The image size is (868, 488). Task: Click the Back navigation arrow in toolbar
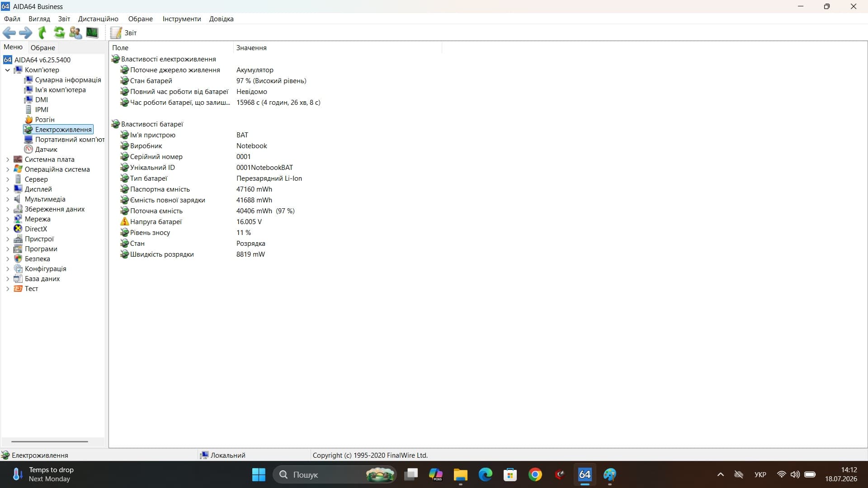click(9, 33)
